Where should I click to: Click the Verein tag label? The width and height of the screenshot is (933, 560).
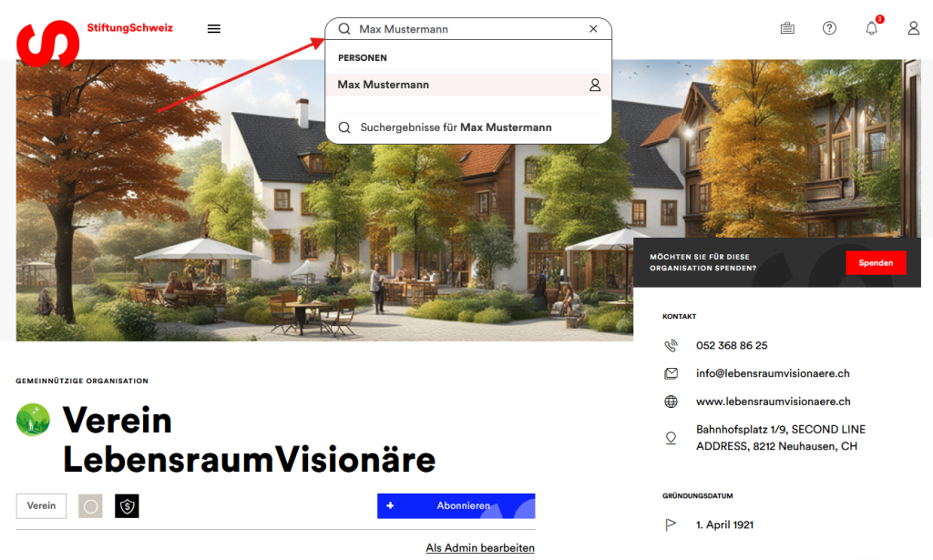[x=41, y=505]
